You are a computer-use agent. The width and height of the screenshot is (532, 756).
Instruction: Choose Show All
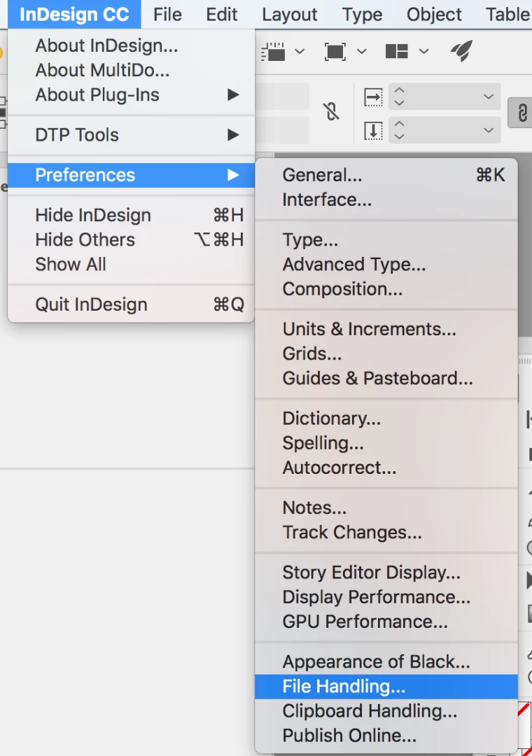131,264
